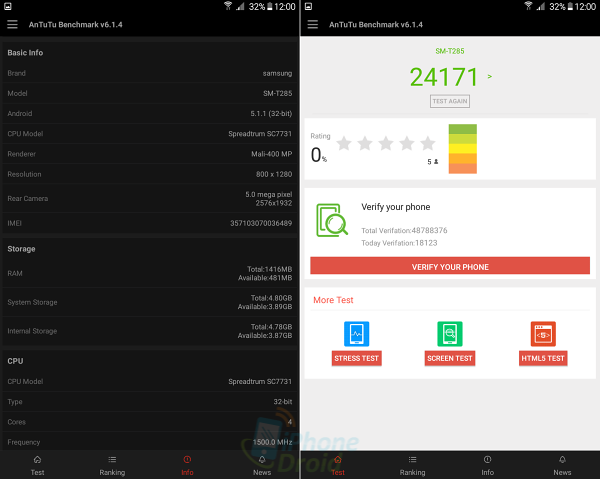The height and width of the screenshot is (479, 600).
Task: Tap battery icon on left status bar
Action: click(270, 7)
